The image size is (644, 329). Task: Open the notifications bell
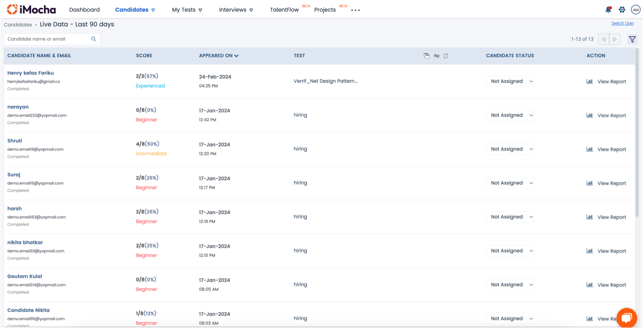(608, 10)
